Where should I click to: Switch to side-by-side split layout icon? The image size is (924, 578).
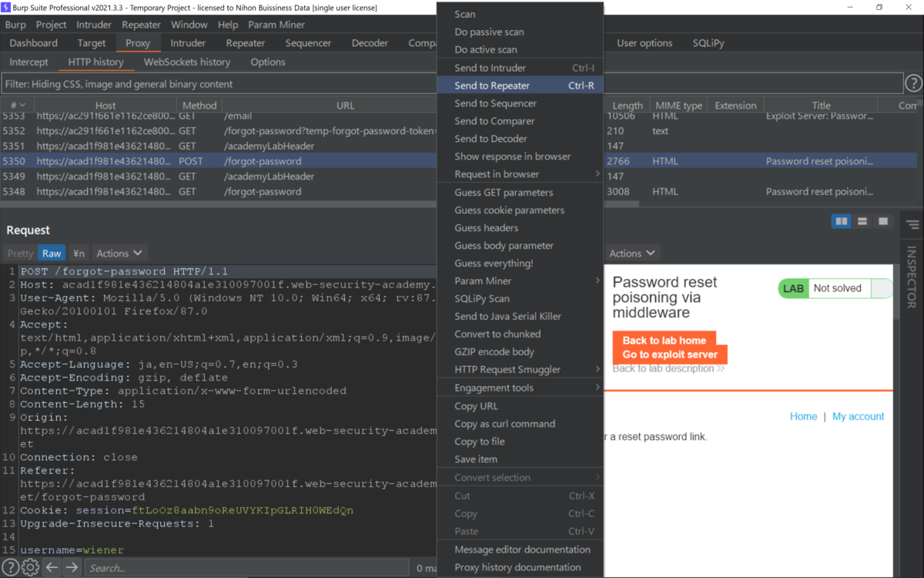(842, 221)
